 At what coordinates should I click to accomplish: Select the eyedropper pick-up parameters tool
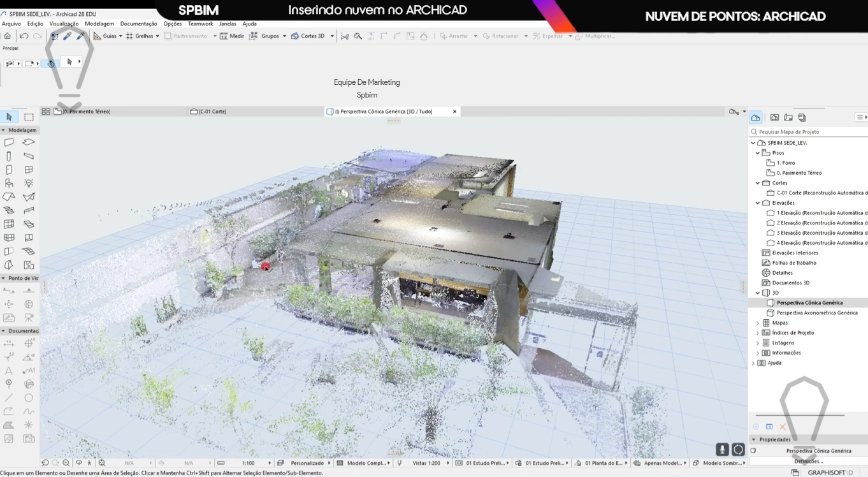point(67,36)
